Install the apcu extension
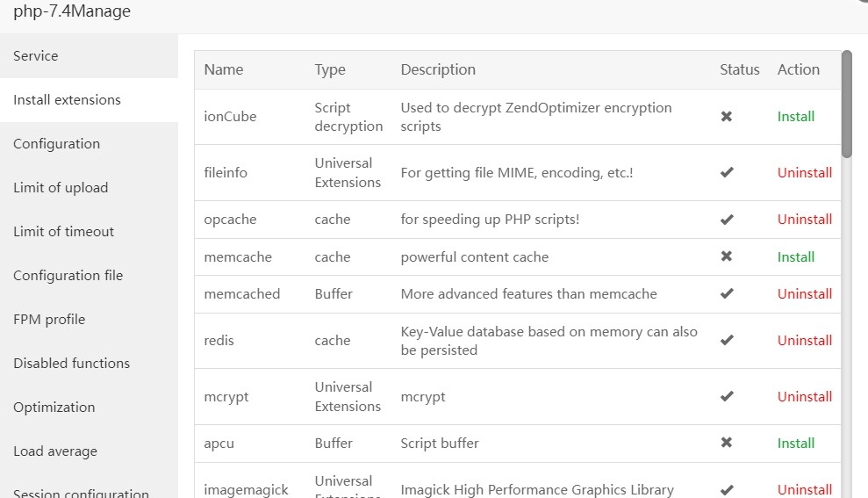This screenshot has height=498, width=868. click(x=796, y=444)
